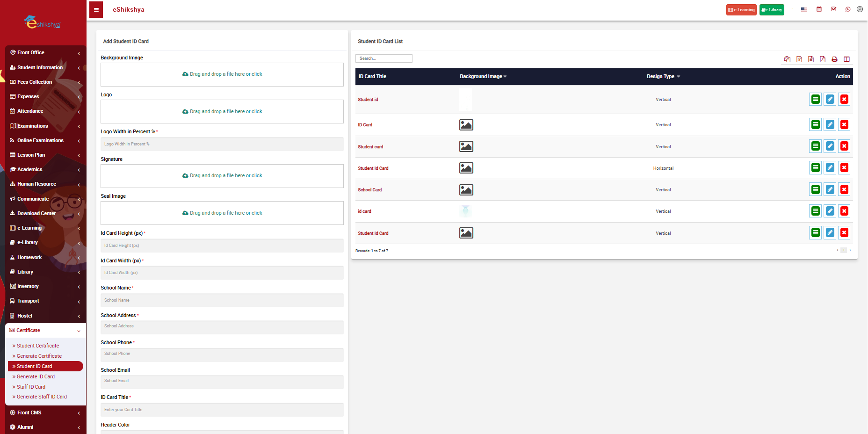Viewport: 868px width, 434px height.
Task: Export the ID card list as PDF
Action: pyautogui.click(x=823, y=59)
